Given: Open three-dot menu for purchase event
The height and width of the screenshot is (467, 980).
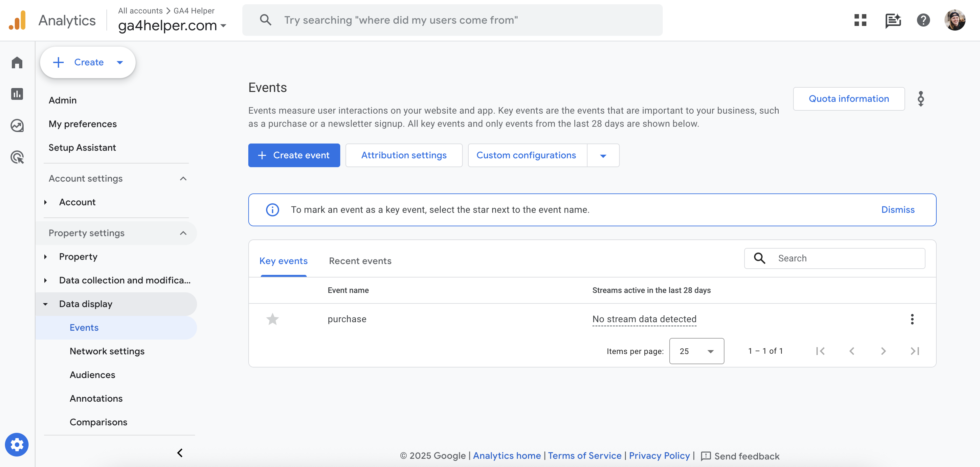Looking at the screenshot, I should tap(912, 319).
